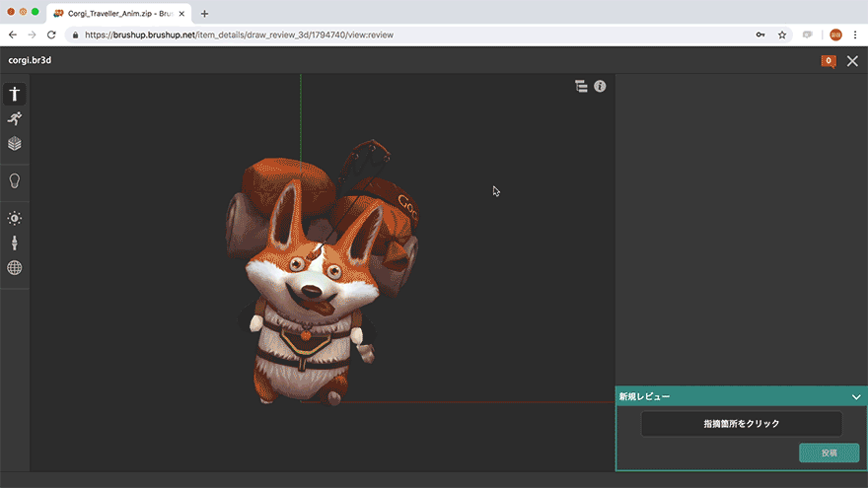868x488 pixels.
Task: Open the mesh cube display tool
Action: point(15,143)
